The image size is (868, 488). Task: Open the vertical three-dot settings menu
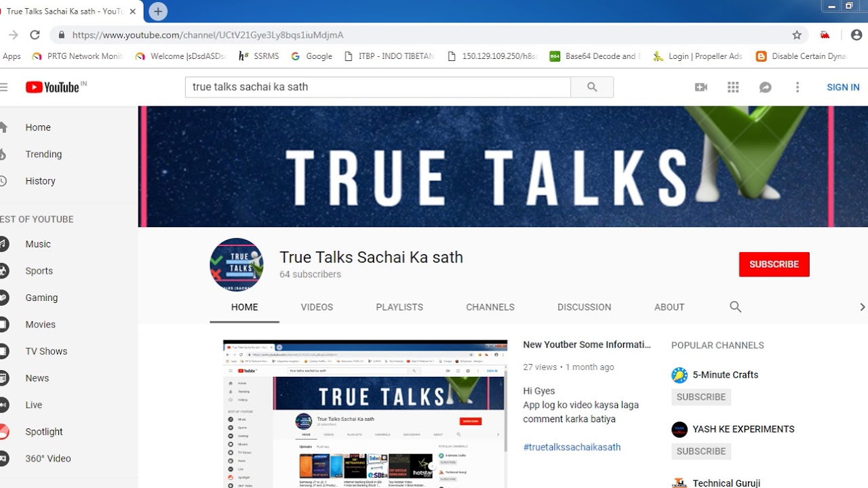point(797,87)
